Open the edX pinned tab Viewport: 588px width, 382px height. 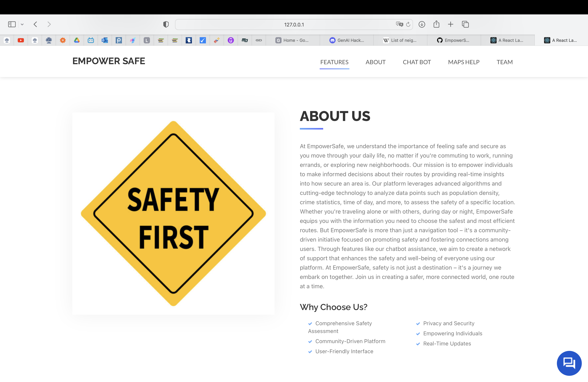[245, 40]
